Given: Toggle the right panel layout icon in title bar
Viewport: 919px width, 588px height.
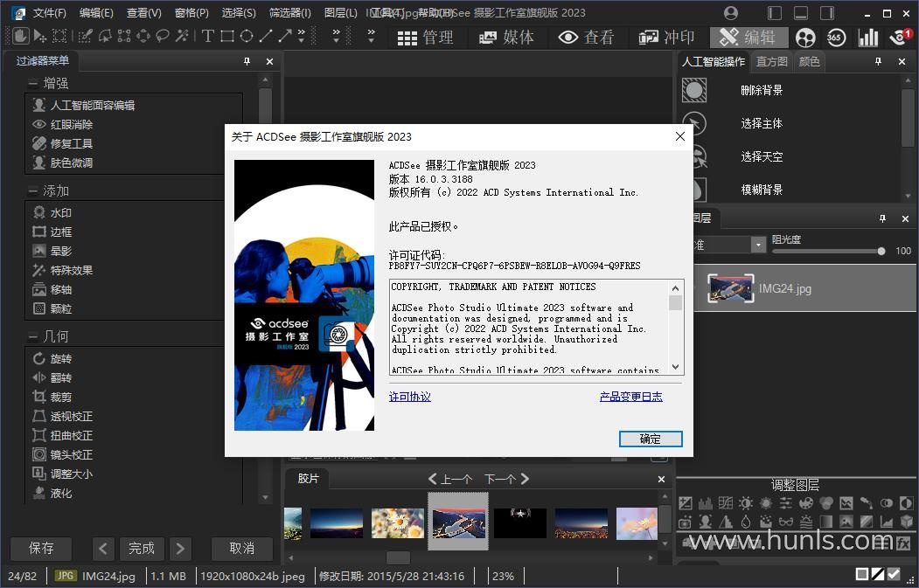Looking at the screenshot, I should click(827, 13).
